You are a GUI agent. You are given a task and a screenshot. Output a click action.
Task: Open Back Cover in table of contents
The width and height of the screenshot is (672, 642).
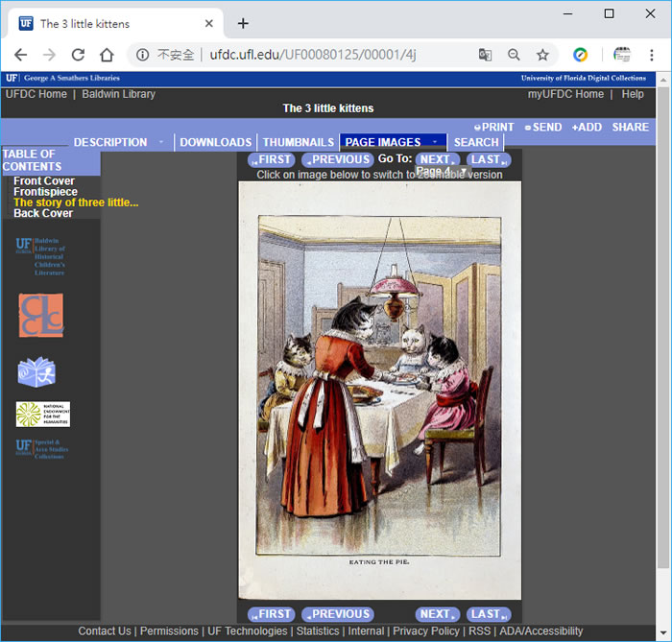pyautogui.click(x=43, y=213)
